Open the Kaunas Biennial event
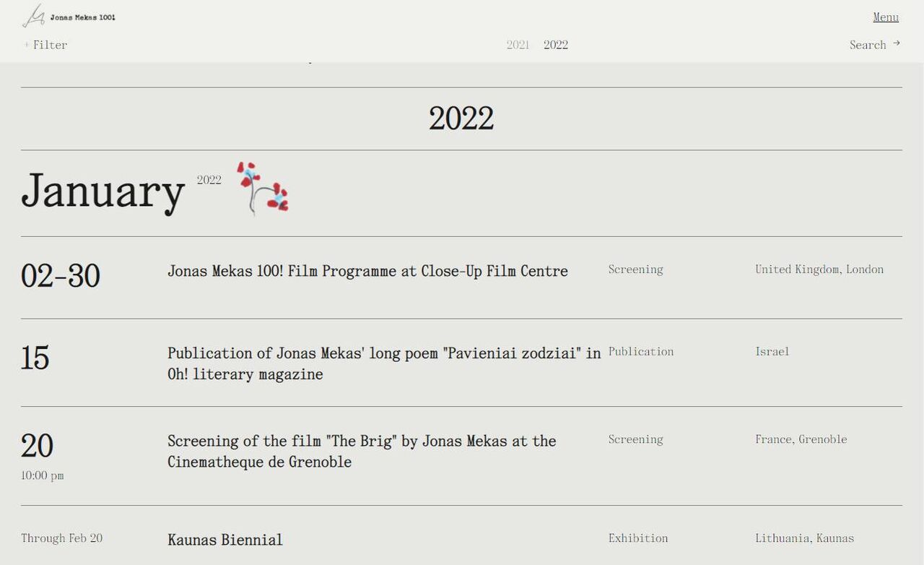924x565 pixels. tap(225, 540)
